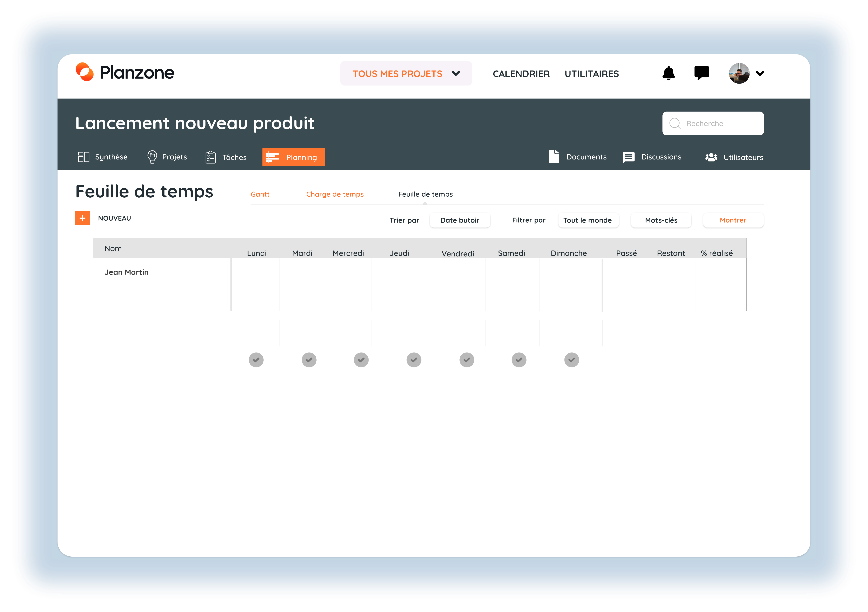Switch to the Charge de temps tab
868x612 pixels.
point(335,194)
